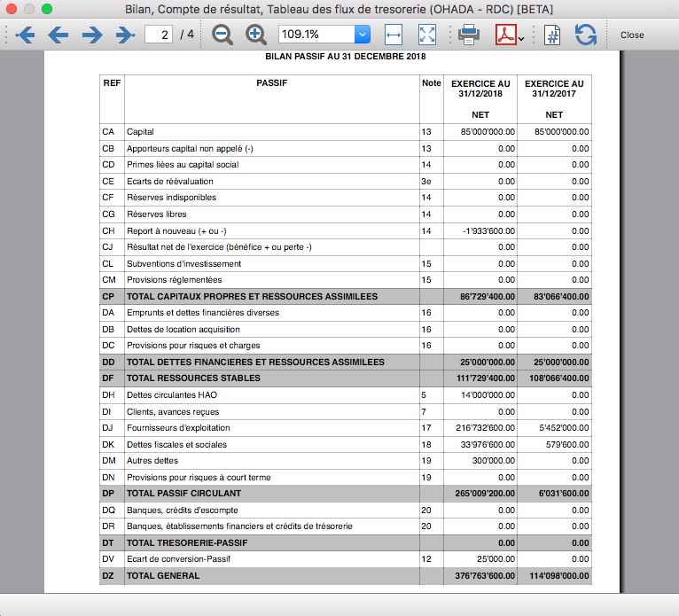Screen dimensions: 679x616
Task: Click the green fullscreen window button
Action: point(47,9)
